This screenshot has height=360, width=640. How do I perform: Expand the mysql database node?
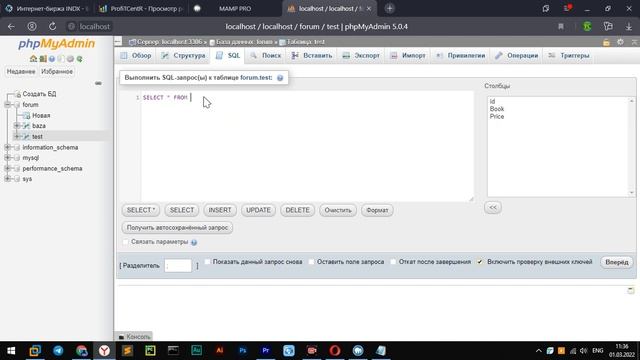tap(7, 158)
